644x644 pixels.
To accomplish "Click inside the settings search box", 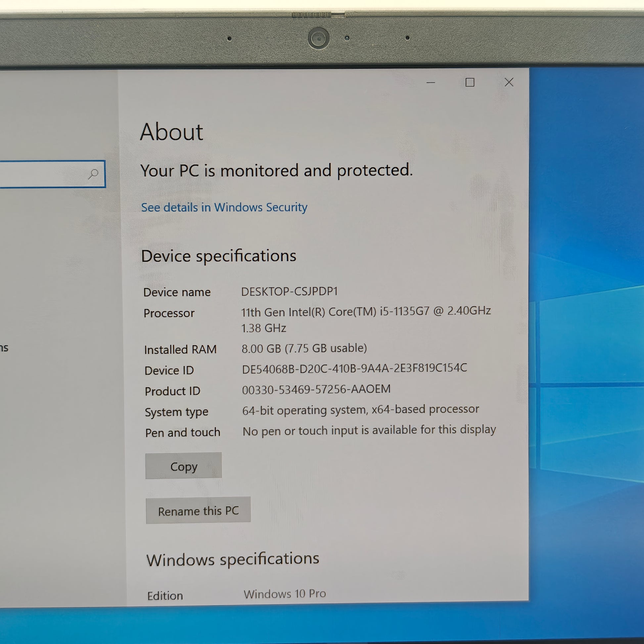I will (x=40, y=174).
